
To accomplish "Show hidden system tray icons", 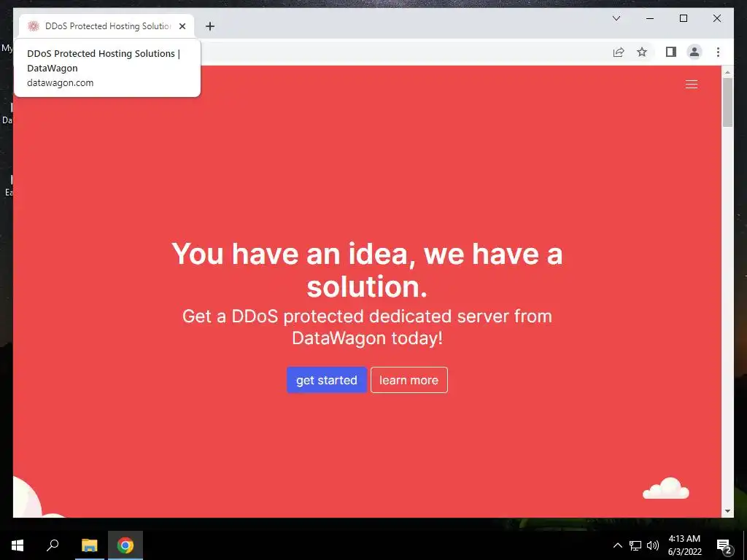I will [x=617, y=545].
